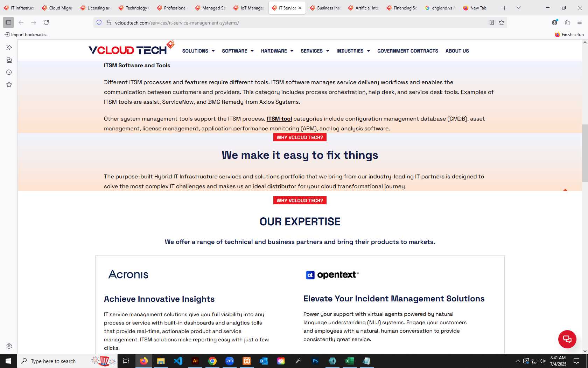Click the scrollbar down arrow
588x368 pixels.
[585, 351]
